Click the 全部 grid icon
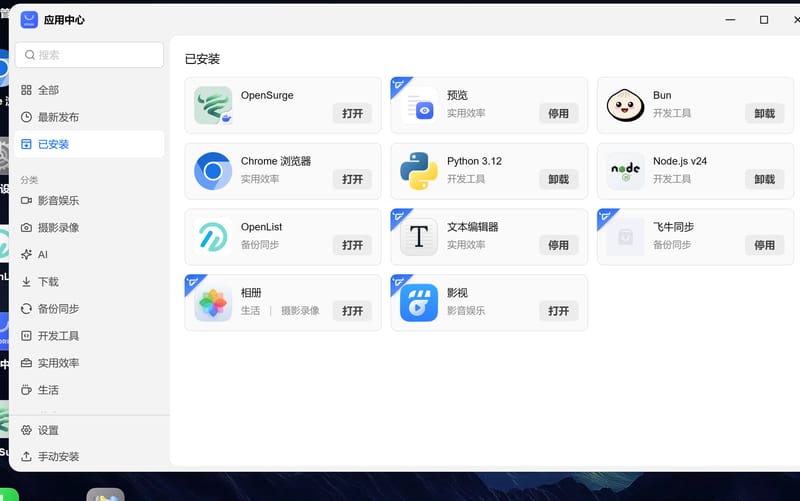Viewport: 800px width, 501px height. point(27,90)
